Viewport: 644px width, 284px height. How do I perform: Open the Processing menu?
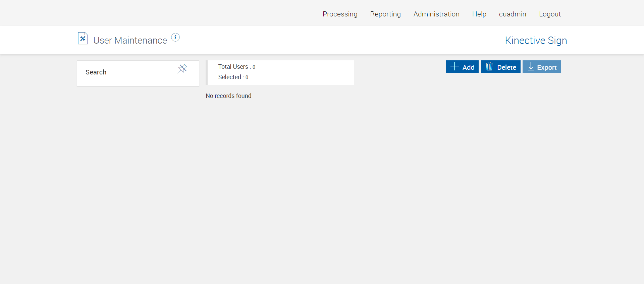[x=340, y=14]
